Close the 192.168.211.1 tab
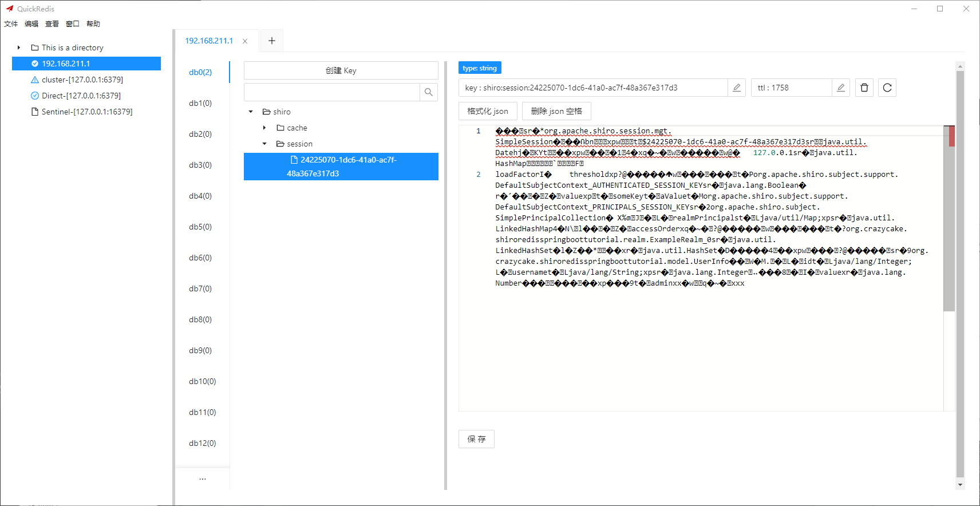 pyautogui.click(x=245, y=41)
